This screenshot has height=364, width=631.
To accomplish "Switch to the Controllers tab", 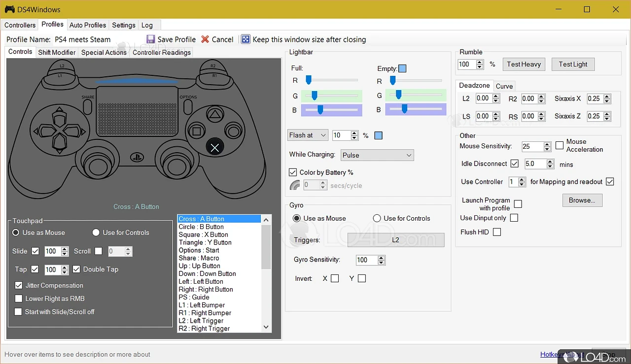I will pyautogui.click(x=20, y=25).
